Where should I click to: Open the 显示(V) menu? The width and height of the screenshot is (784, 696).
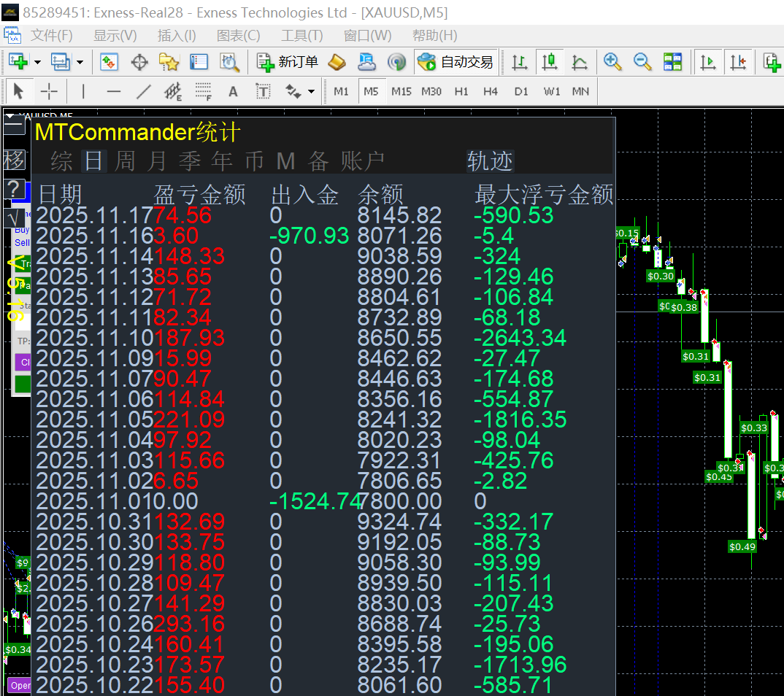115,36
